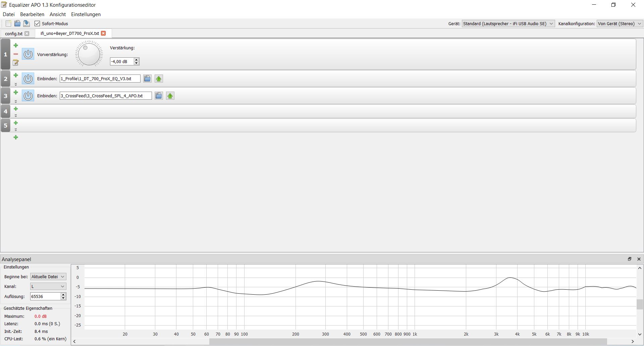Select row number 1 handle
Screen dimensions: 644x346
tap(6, 54)
